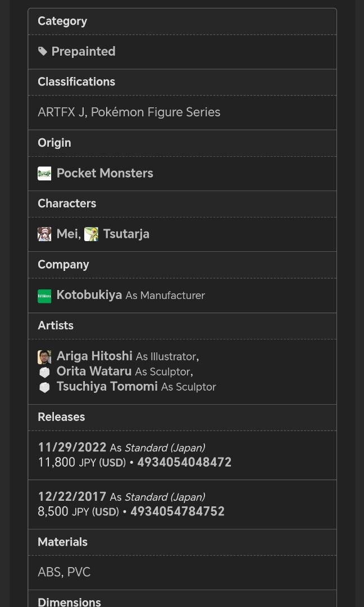View the Mei character page
Screen dimensions: 364x607
67,234
